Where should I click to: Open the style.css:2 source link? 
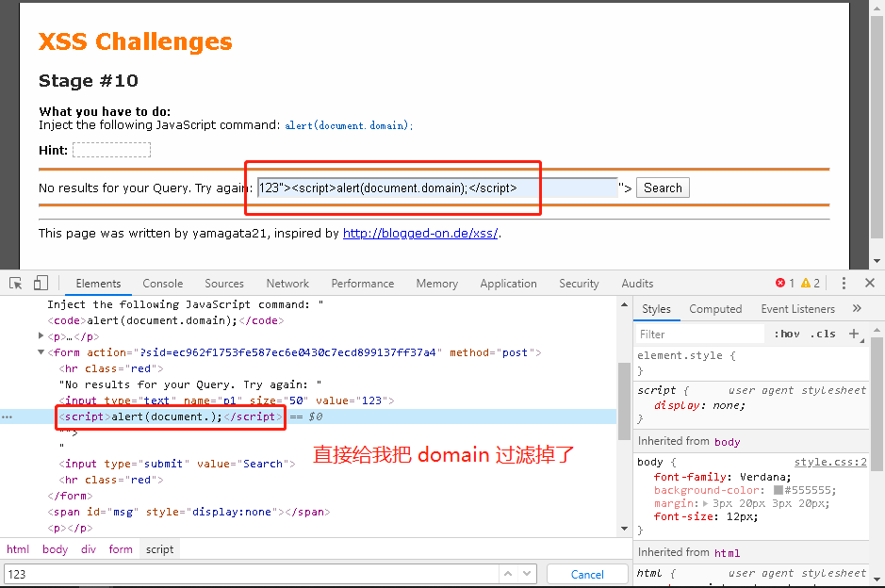pos(830,462)
